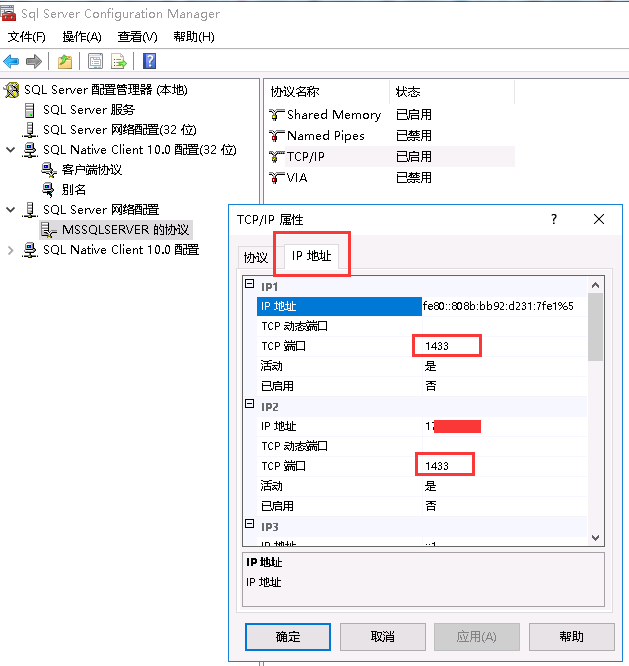
Task: Click the Export list toolbar icon
Action: pyautogui.click(x=119, y=62)
